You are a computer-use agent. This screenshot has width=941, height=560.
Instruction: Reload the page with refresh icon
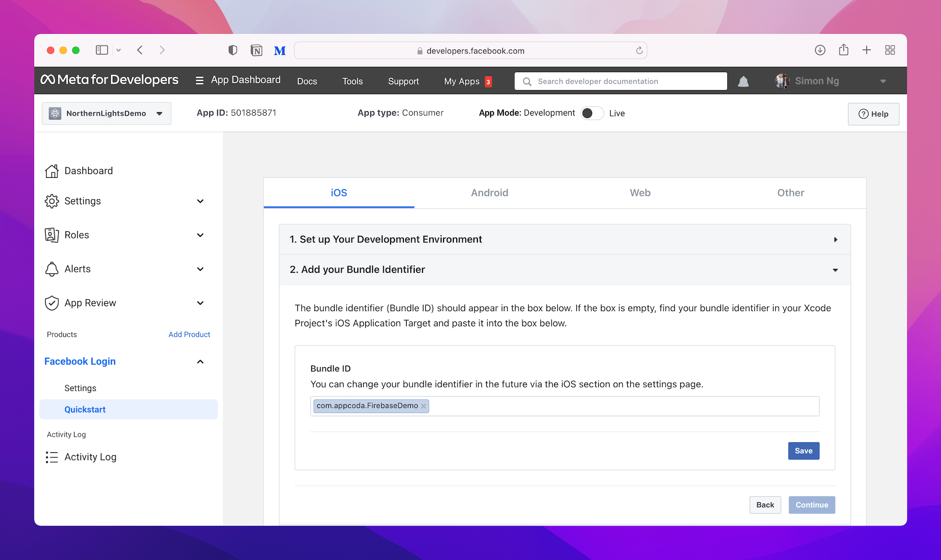pyautogui.click(x=639, y=50)
